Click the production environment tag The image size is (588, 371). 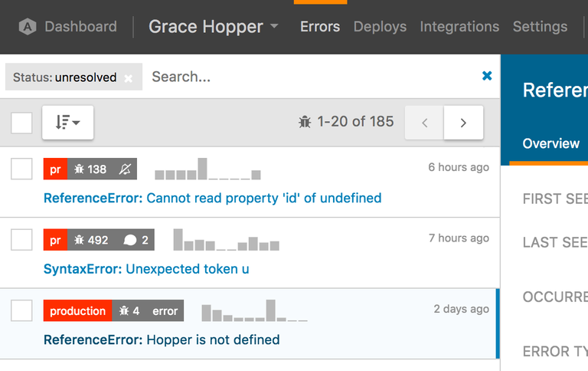(77, 310)
